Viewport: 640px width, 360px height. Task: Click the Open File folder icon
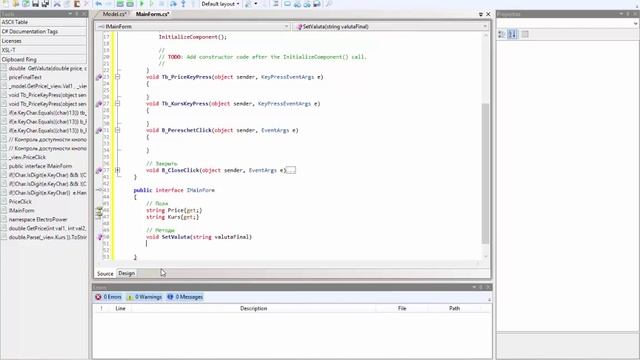pyautogui.click(x=16, y=4)
